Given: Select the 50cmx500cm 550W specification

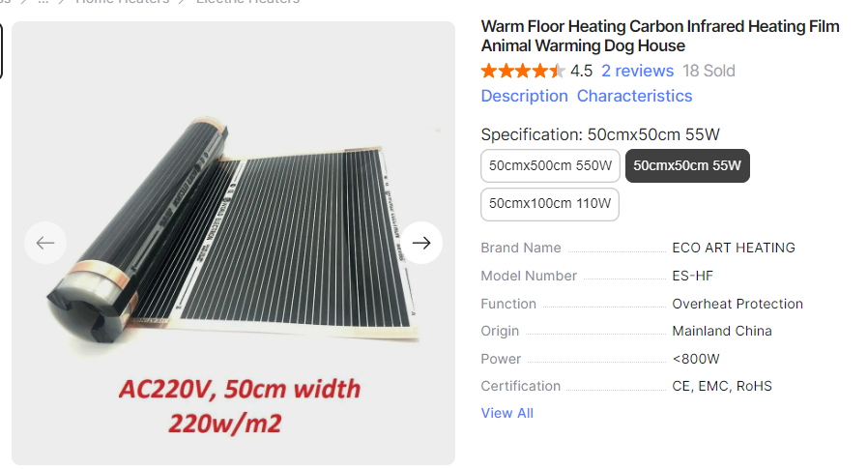Looking at the screenshot, I should [x=550, y=165].
